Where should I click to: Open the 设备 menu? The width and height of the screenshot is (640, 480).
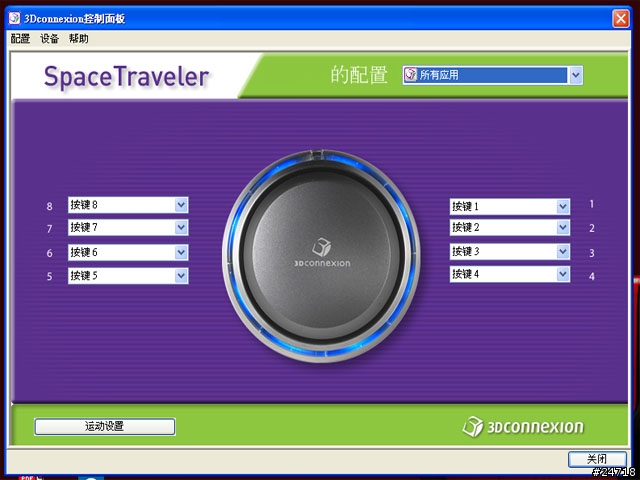click(x=49, y=39)
